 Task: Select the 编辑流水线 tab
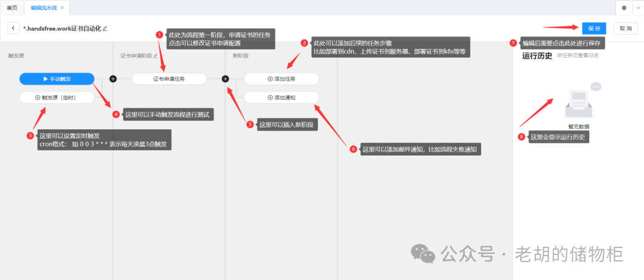[x=44, y=8]
